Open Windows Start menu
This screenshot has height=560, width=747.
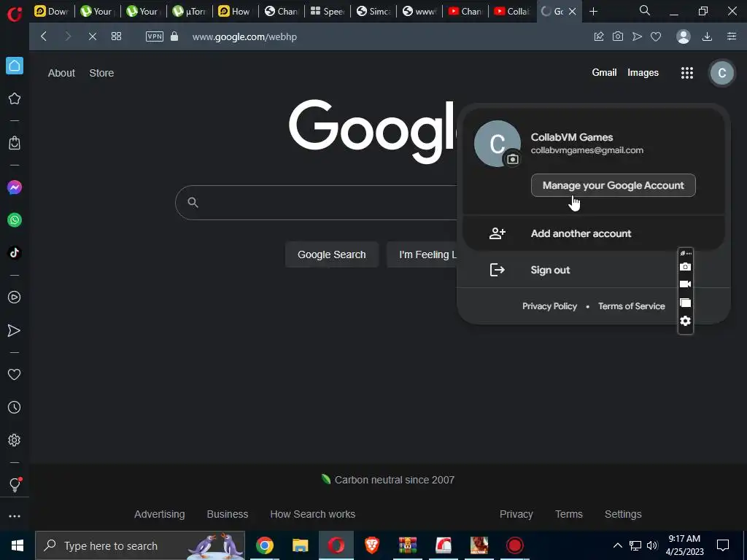18,545
